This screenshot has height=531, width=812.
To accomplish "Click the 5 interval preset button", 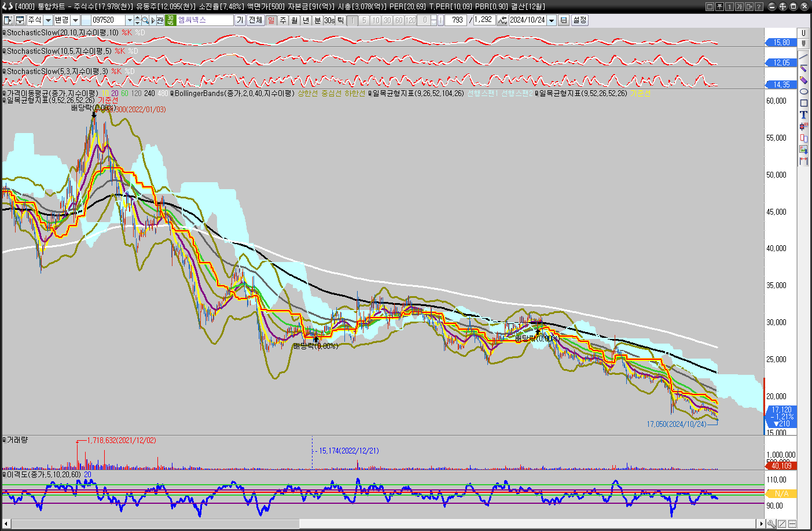I will [364, 20].
